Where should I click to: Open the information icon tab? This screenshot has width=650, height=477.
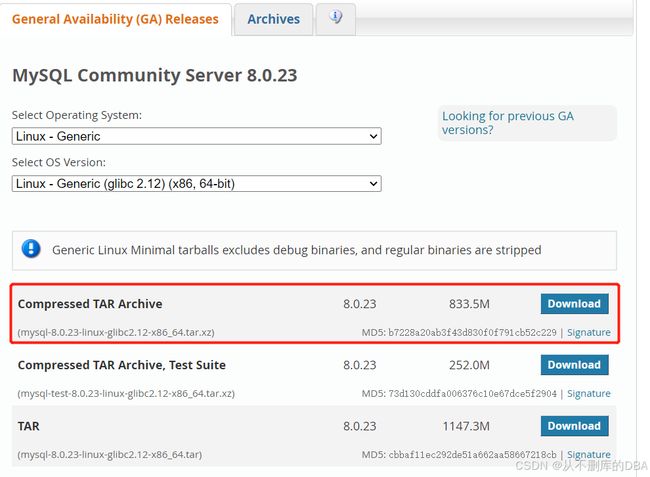click(x=336, y=18)
